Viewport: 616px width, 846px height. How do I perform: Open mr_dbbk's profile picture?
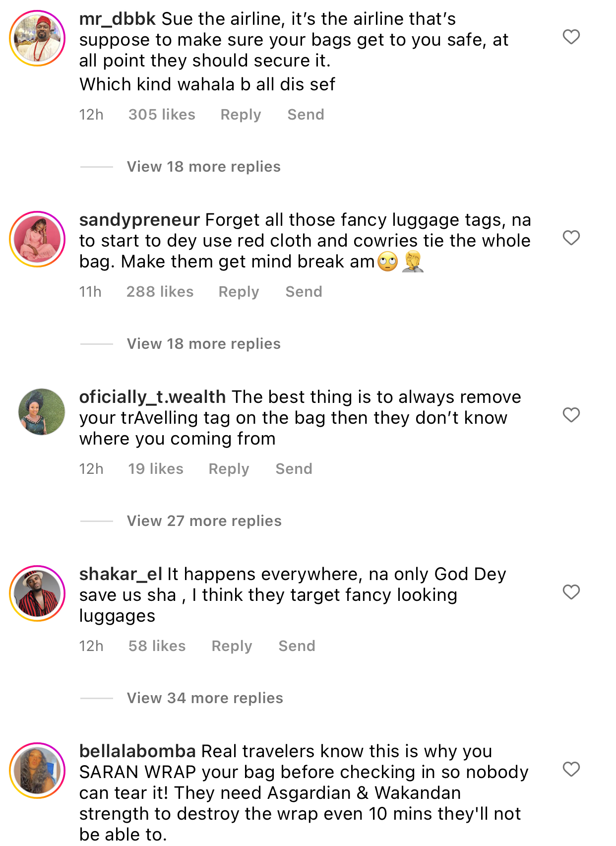pos(37,38)
